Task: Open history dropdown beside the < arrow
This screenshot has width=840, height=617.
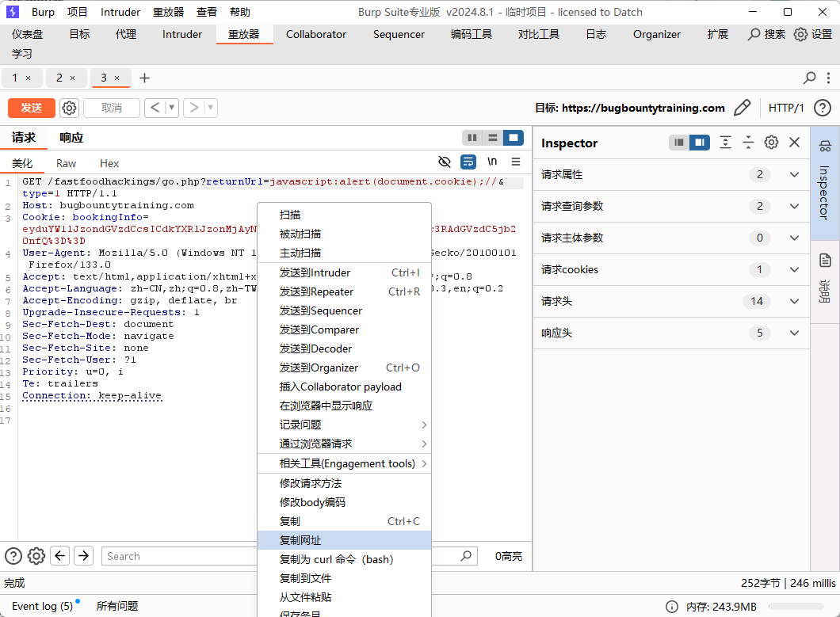Action: [x=172, y=108]
